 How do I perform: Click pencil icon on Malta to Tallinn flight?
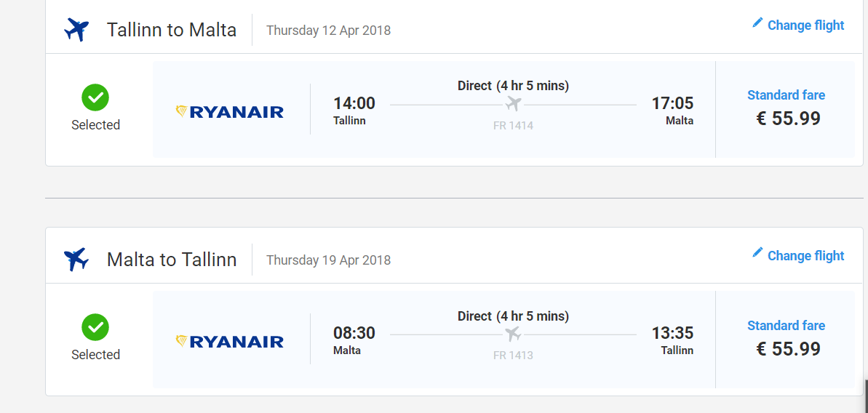tap(757, 253)
